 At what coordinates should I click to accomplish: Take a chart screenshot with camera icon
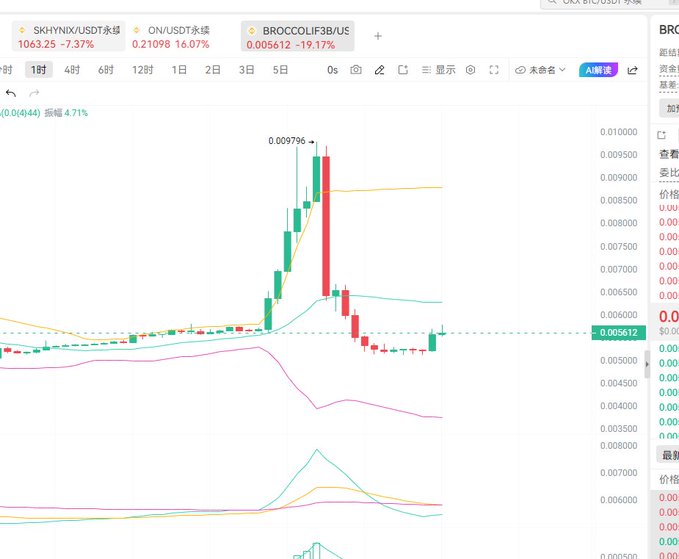pyautogui.click(x=356, y=70)
